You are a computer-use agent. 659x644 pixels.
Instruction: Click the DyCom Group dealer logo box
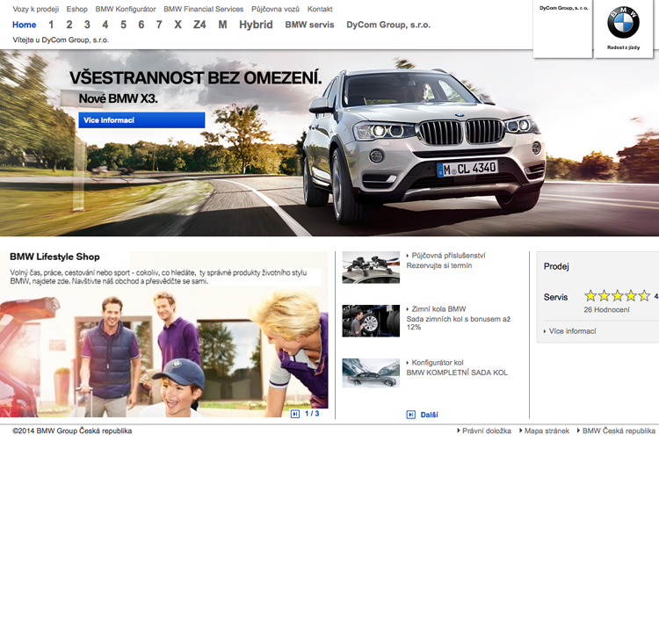click(563, 29)
